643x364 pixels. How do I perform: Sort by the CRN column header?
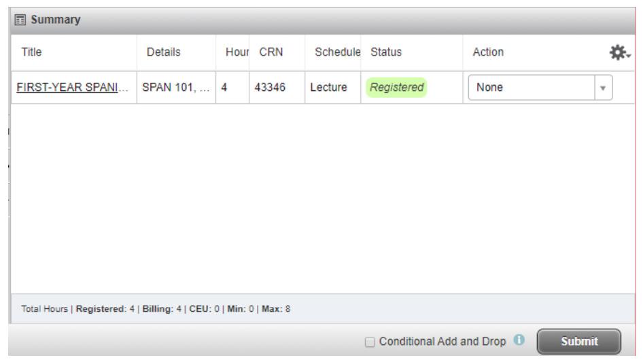point(271,52)
